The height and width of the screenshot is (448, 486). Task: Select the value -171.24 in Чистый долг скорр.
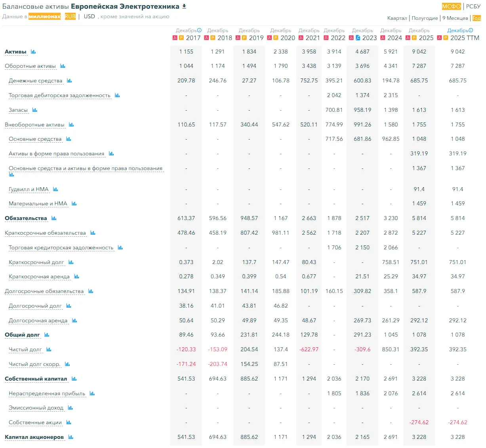tap(186, 364)
